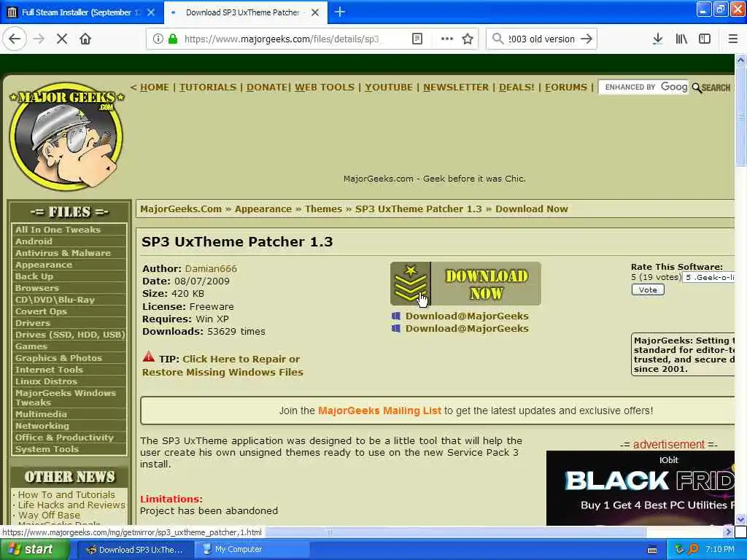Click SP3 UxTheme Patcher 1.3 breadcrumb
747x560 pixels.
[418, 209]
